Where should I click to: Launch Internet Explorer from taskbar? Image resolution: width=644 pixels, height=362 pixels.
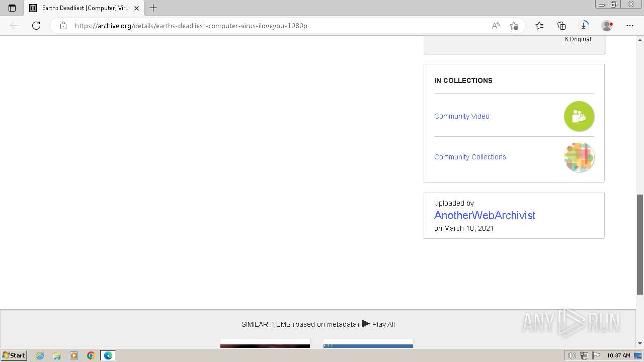(x=40, y=355)
